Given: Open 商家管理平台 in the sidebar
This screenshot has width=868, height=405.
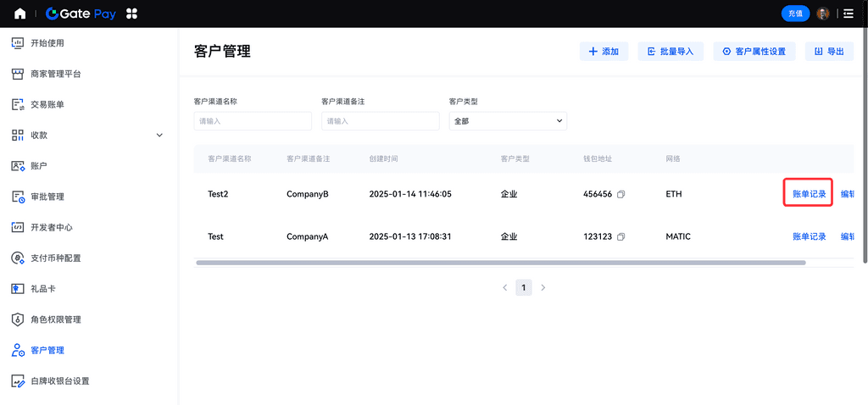Looking at the screenshot, I should [x=55, y=74].
